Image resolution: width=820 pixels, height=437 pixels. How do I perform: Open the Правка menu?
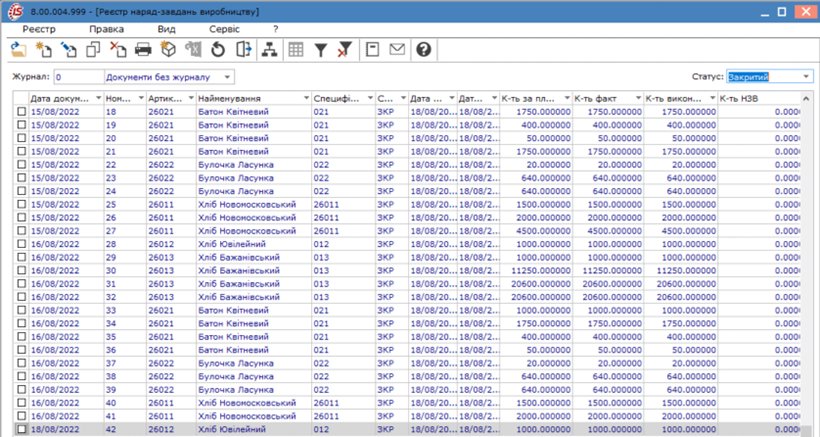(106, 29)
